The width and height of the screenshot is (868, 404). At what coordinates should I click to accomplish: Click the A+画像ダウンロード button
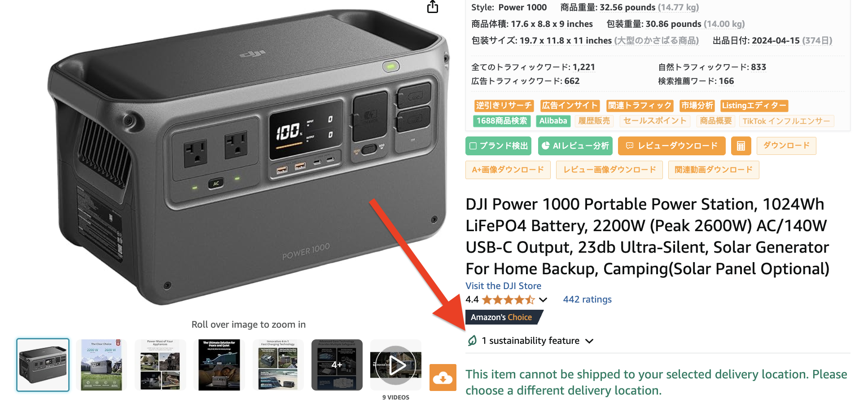pyautogui.click(x=508, y=170)
